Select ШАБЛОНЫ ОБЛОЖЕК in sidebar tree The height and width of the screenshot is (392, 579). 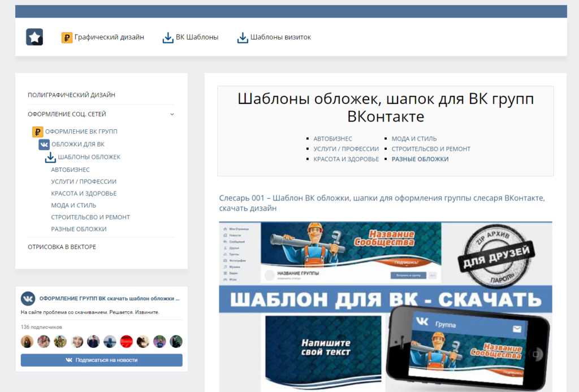coord(89,157)
